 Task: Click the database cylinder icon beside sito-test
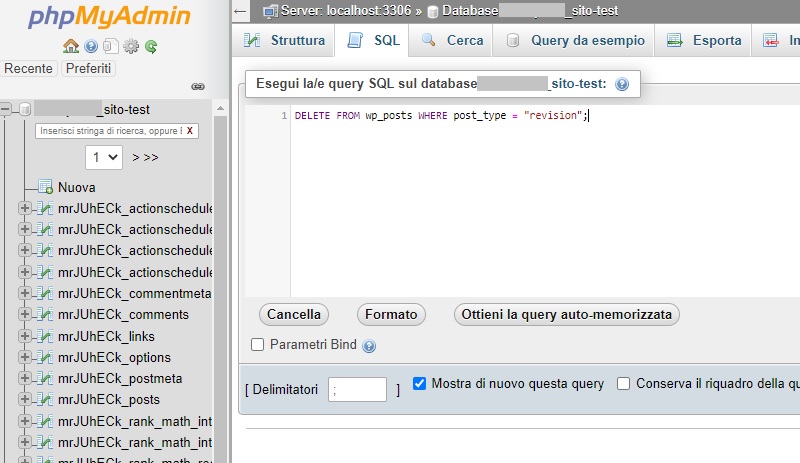[x=24, y=109]
